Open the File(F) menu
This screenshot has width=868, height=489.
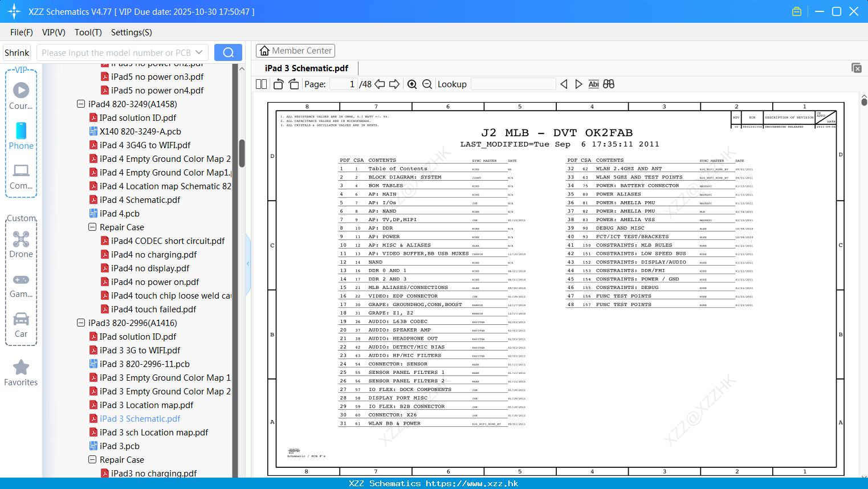[22, 32]
